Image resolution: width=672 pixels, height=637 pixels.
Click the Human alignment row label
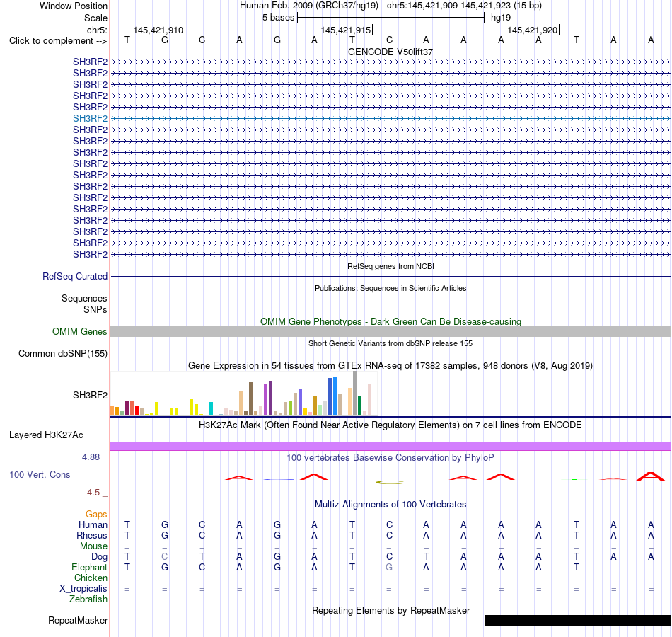coord(93,524)
